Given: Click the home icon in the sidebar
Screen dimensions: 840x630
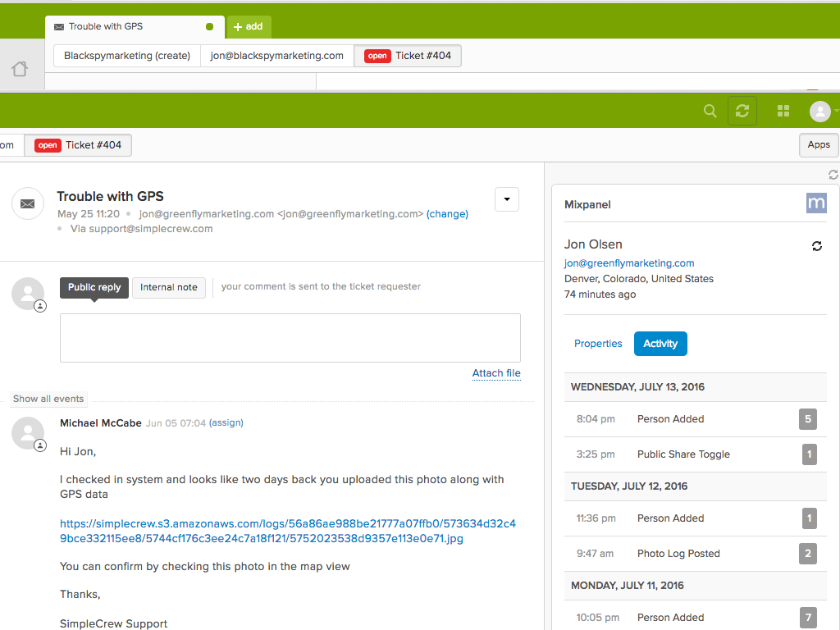Looking at the screenshot, I should (x=20, y=70).
